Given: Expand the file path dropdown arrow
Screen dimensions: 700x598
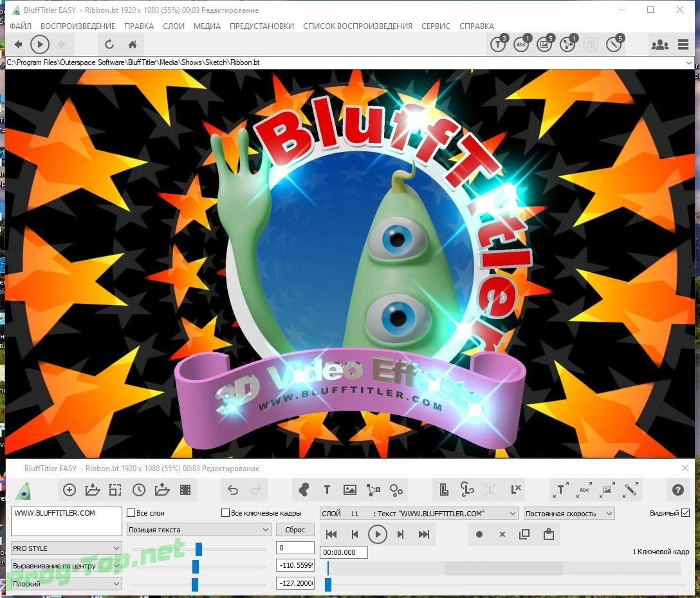Looking at the screenshot, I should (x=689, y=62).
